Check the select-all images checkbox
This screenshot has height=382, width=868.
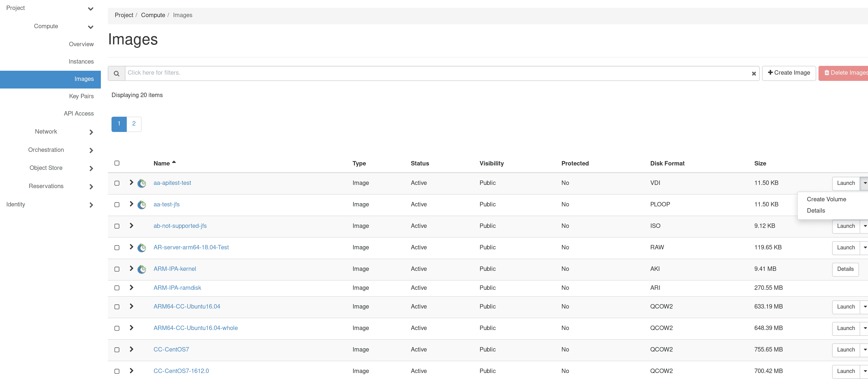click(117, 163)
